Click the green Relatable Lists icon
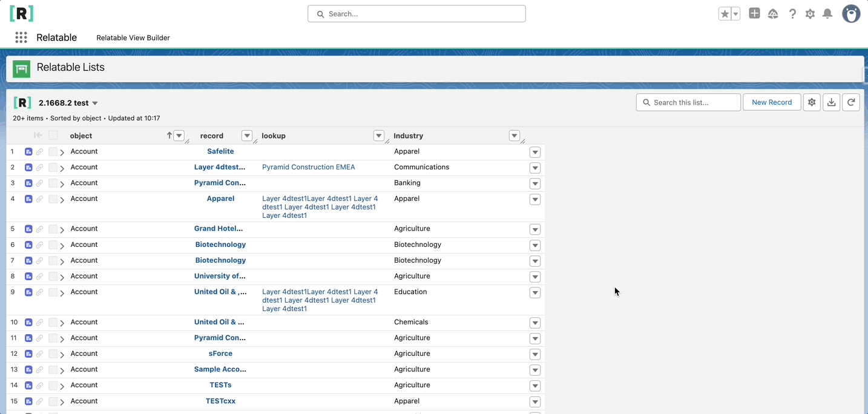Viewport: 868px width, 414px height. click(x=22, y=69)
